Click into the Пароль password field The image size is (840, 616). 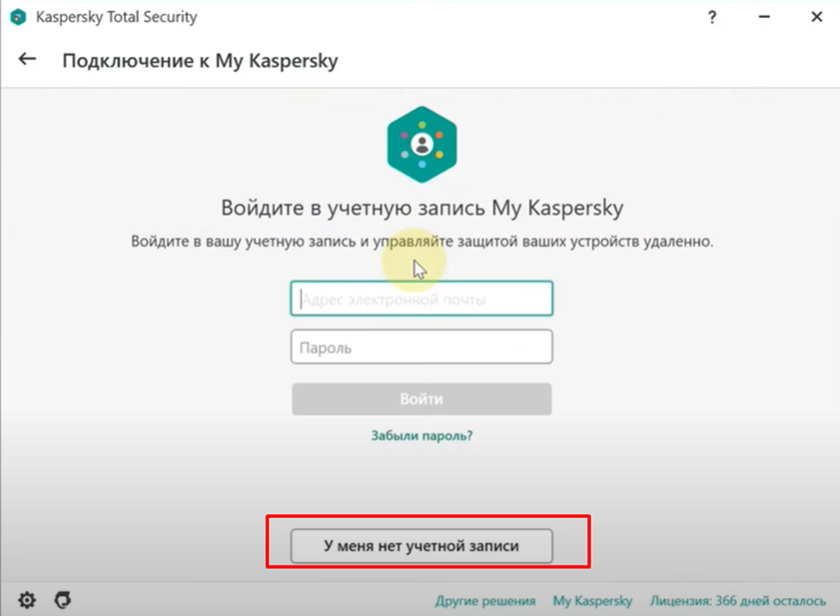point(422,349)
